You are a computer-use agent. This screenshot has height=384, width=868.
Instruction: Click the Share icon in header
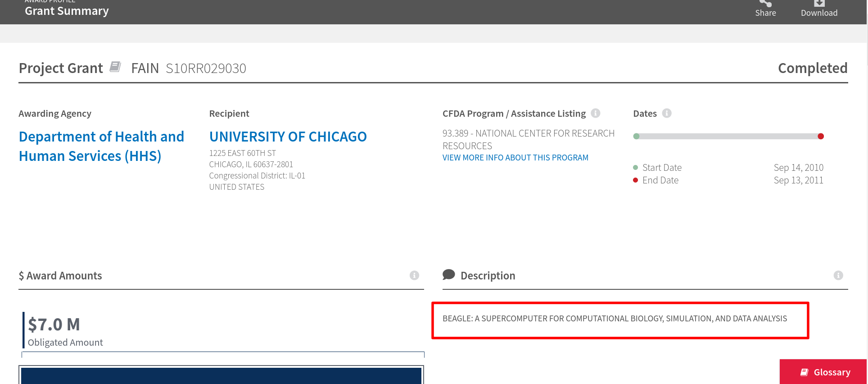click(x=765, y=3)
